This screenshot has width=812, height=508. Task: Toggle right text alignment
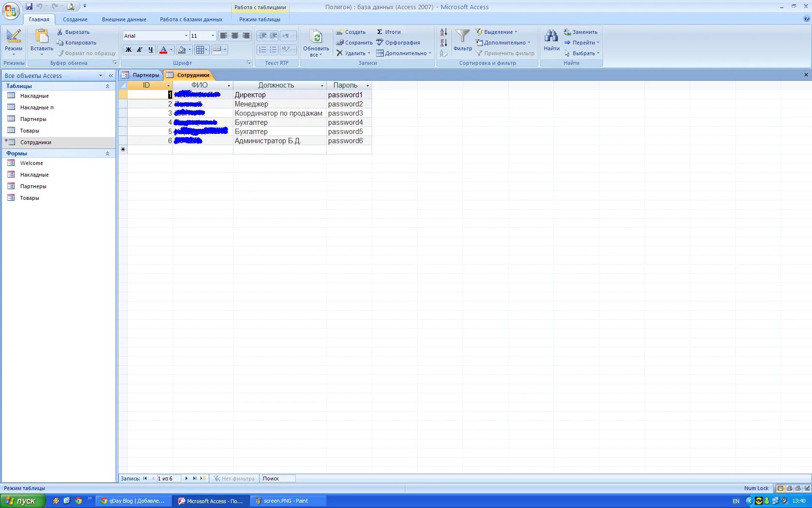[x=246, y=36]
